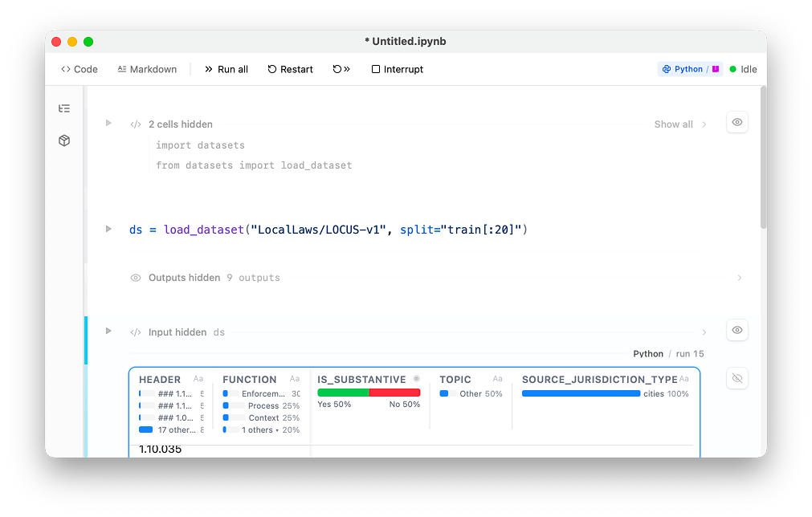Image resolution: width=812 pixels, height=517 pixels.
Task: Select the SOURCE_JURISDICTION_TYPE column header
Action: tap(600, 380)
